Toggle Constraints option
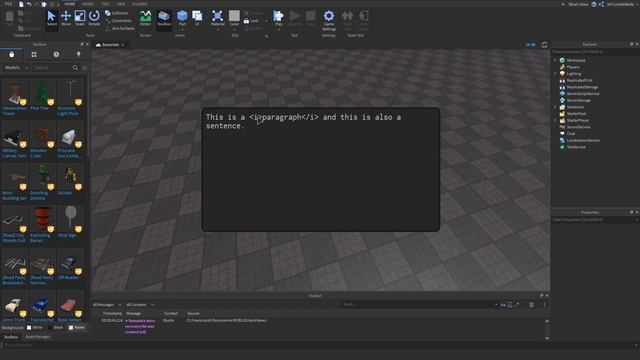 pos(118,20)
